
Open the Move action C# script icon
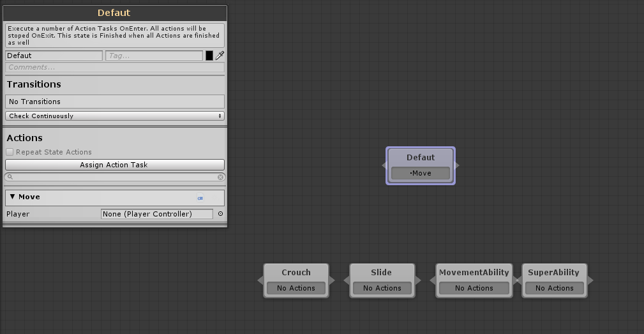(200, 198)
